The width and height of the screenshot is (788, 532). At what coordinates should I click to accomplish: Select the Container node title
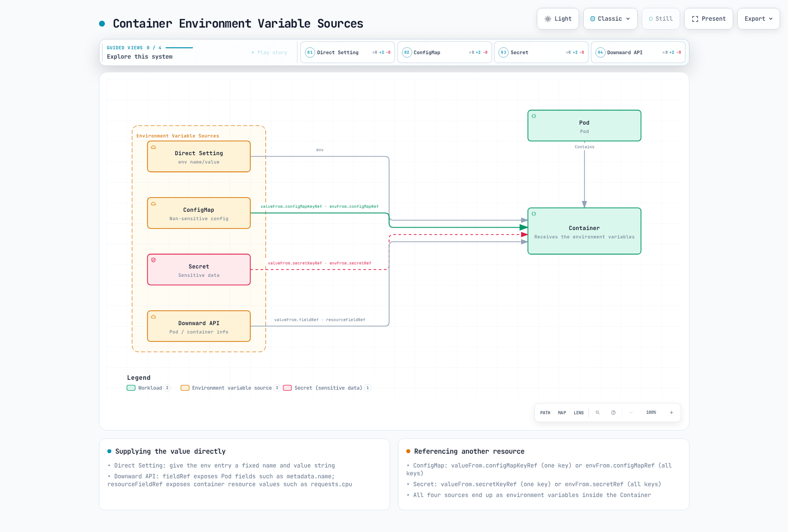coord(585,228)
